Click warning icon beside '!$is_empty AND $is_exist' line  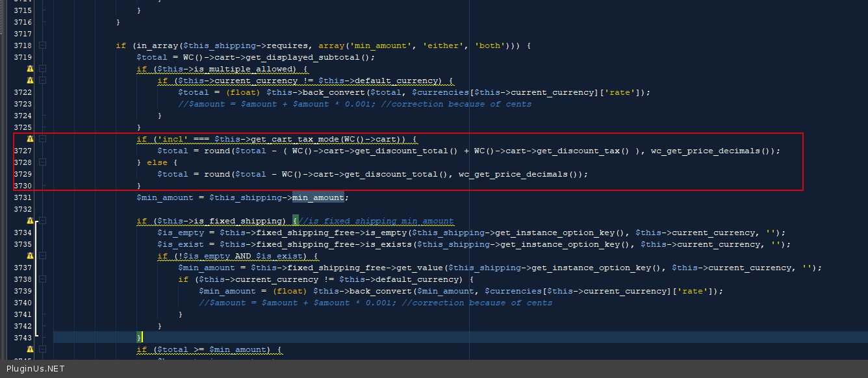click(30, 256)
